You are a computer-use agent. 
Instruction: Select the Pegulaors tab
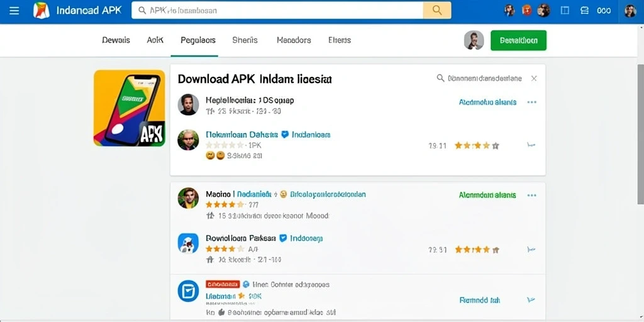point(198,40)
